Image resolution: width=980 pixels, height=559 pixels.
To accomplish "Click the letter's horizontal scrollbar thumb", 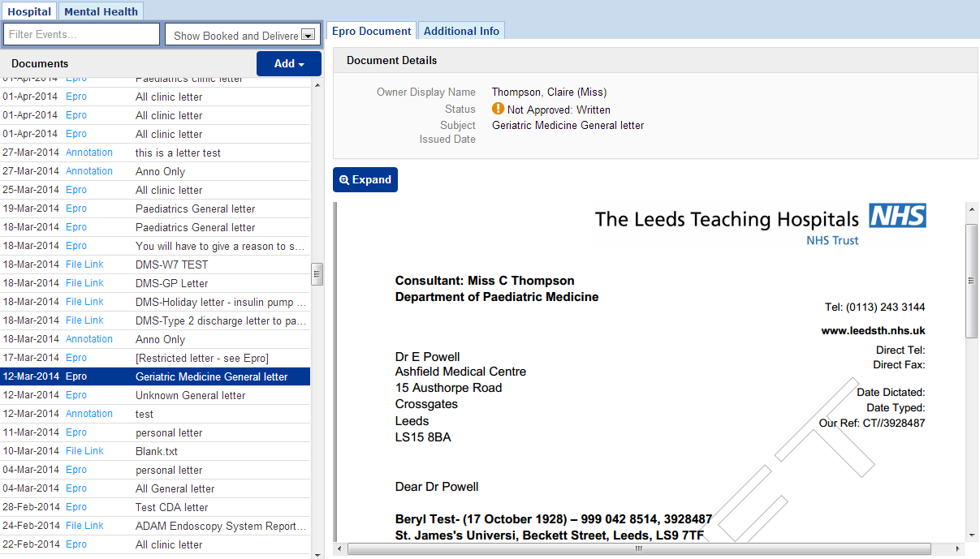I will point(638,548).
